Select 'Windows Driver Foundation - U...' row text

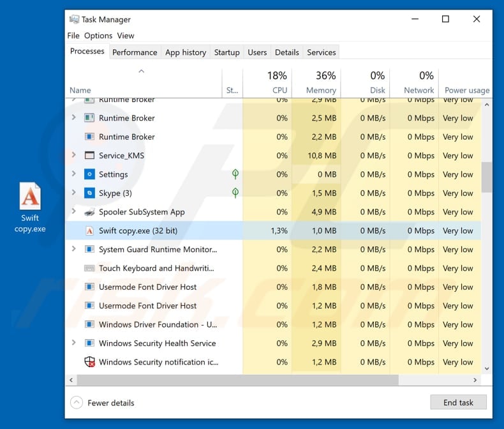[158, 324]
